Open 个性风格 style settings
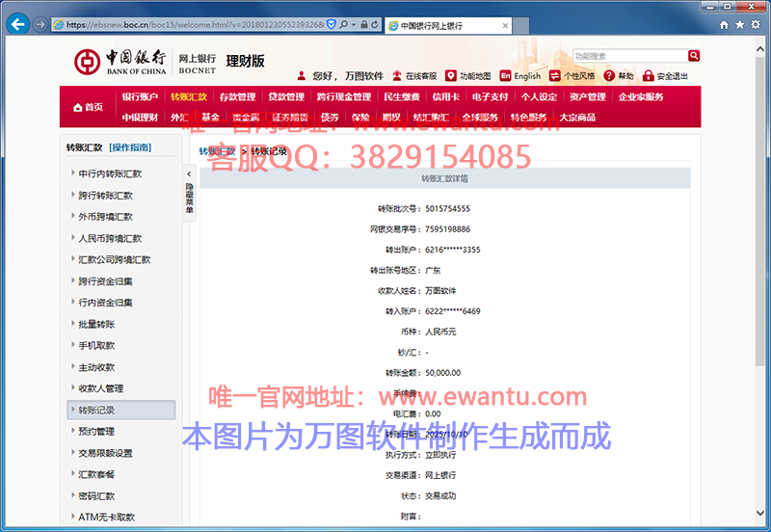 (x=572, y=76)
